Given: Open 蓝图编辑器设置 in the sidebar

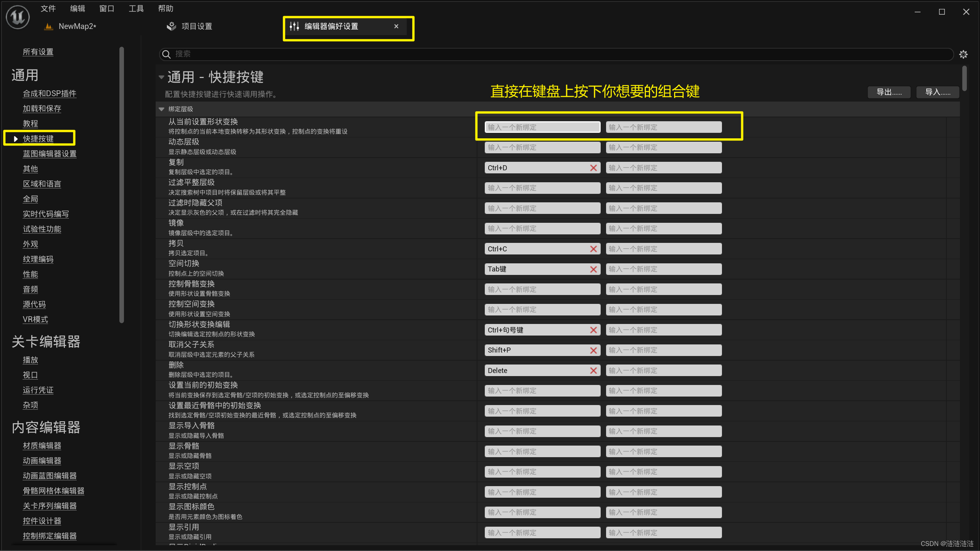Looking at the screenshot, I should pyautogui.click(x=49, y=154).
